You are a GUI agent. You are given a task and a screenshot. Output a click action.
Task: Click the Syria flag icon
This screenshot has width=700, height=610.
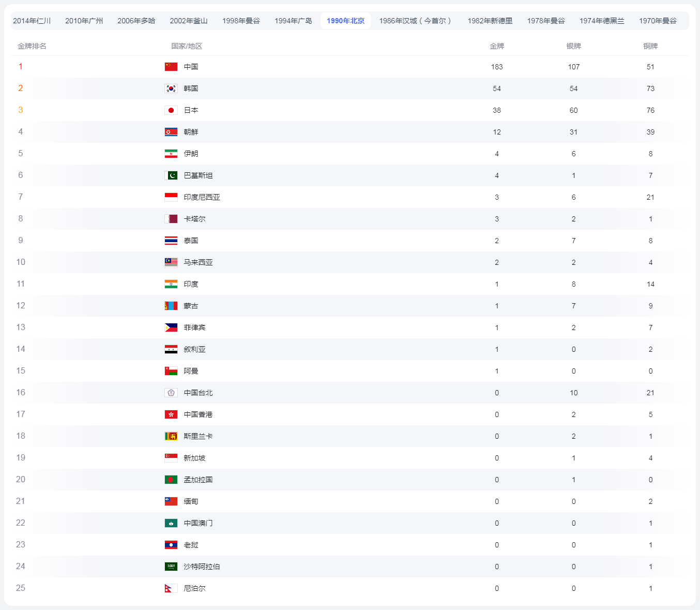point(171,349)
